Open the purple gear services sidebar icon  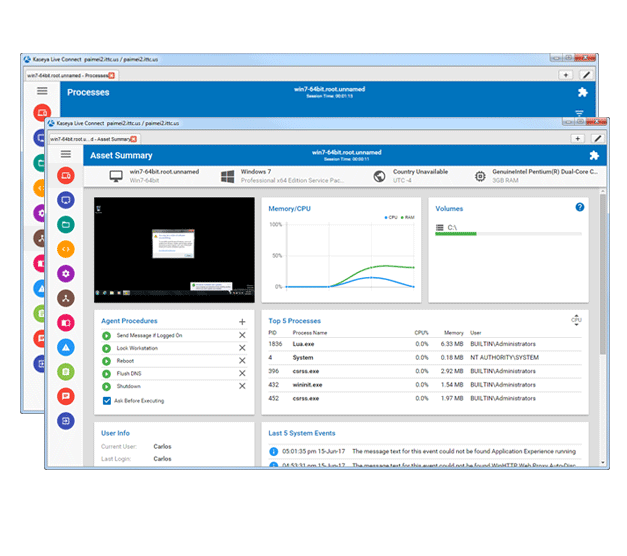[x=66, y=274]
